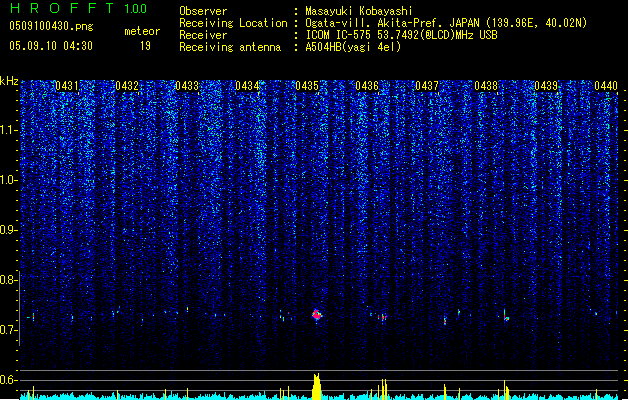
Task: Click the 0.8 kHz axis label
Action: pos(8,280)
